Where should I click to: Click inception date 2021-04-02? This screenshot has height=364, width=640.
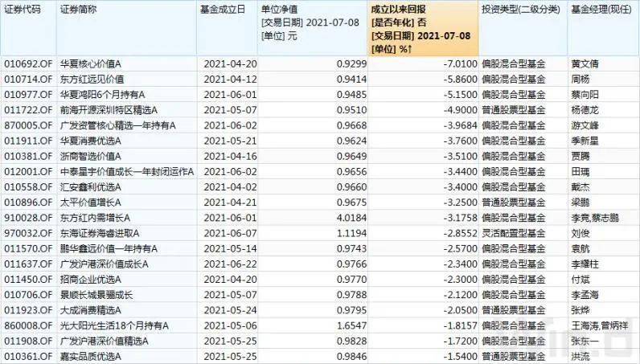coord(230,187)
